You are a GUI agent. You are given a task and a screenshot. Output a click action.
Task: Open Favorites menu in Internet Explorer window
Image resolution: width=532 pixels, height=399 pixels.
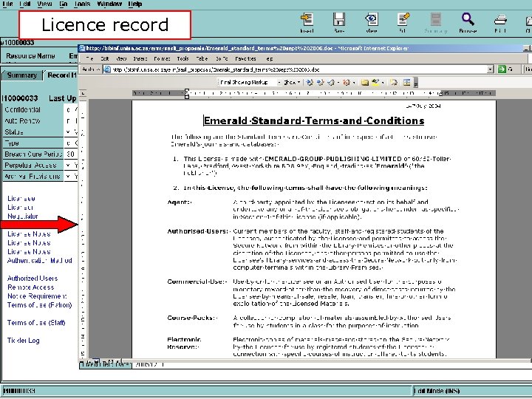[x=245, y=58]
